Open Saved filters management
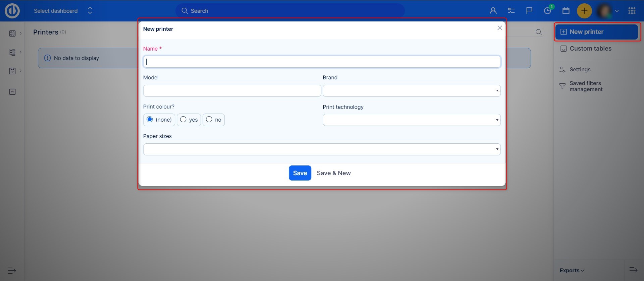 [586, 86]
